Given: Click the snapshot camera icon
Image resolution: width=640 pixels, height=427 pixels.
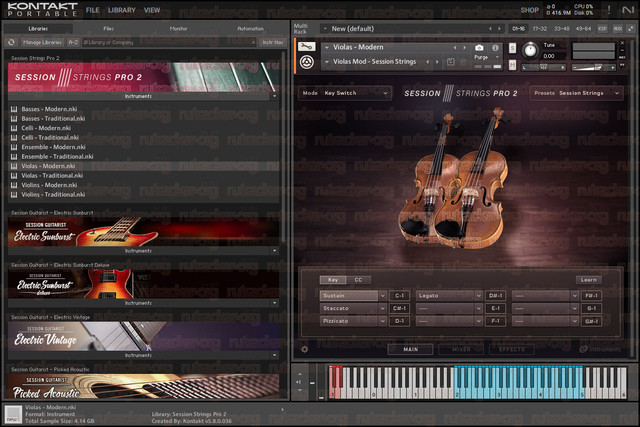Looking at the screenshot, I should click(479, 47).
